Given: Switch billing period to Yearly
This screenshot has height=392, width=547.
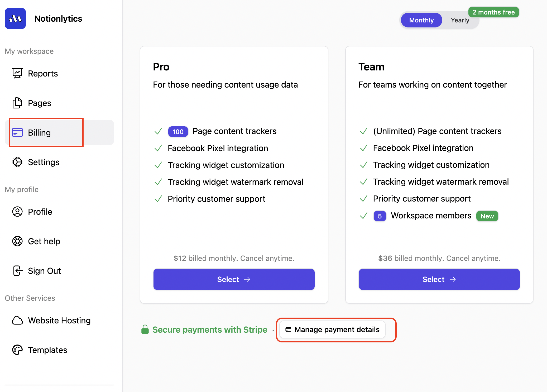Looking at the screenshot, I should pos(460,20).
